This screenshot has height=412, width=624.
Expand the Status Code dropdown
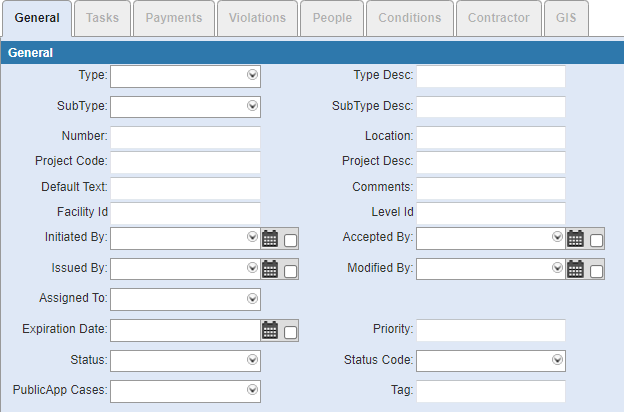557,359
